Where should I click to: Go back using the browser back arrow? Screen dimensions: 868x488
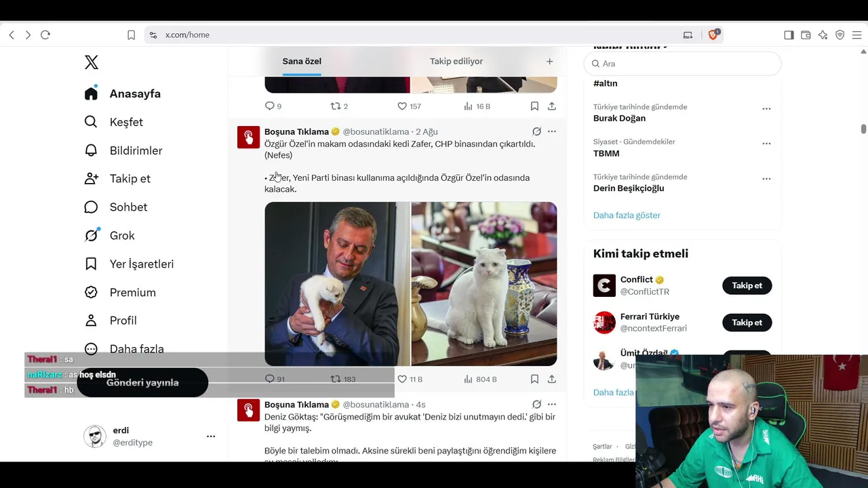[x=12, y=35]
